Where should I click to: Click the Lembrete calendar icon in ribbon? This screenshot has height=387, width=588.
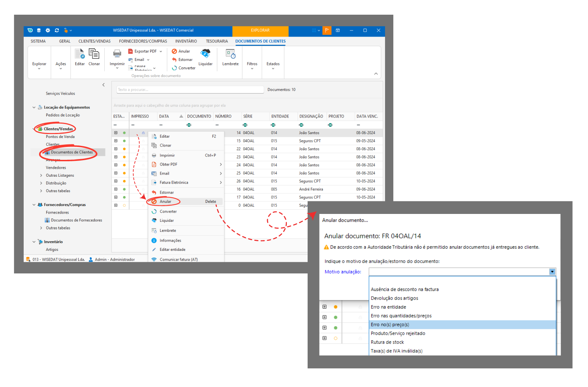click(230, 54)
